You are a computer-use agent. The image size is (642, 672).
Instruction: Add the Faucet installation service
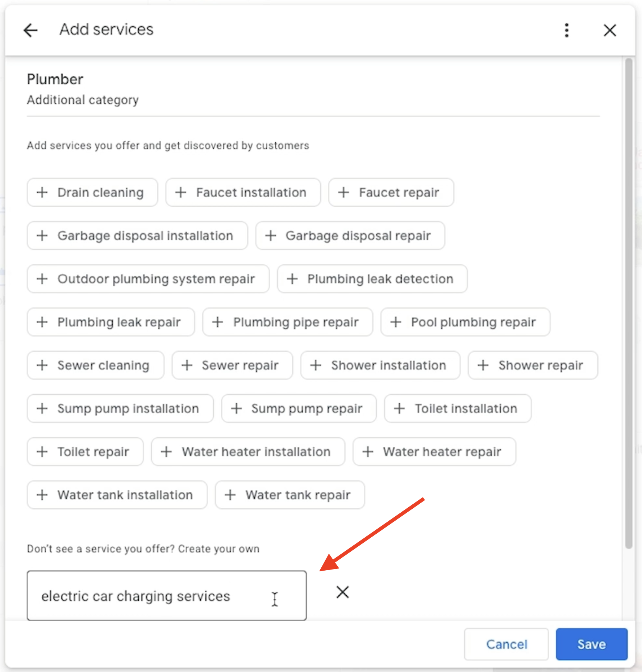[x=243, y=192]
